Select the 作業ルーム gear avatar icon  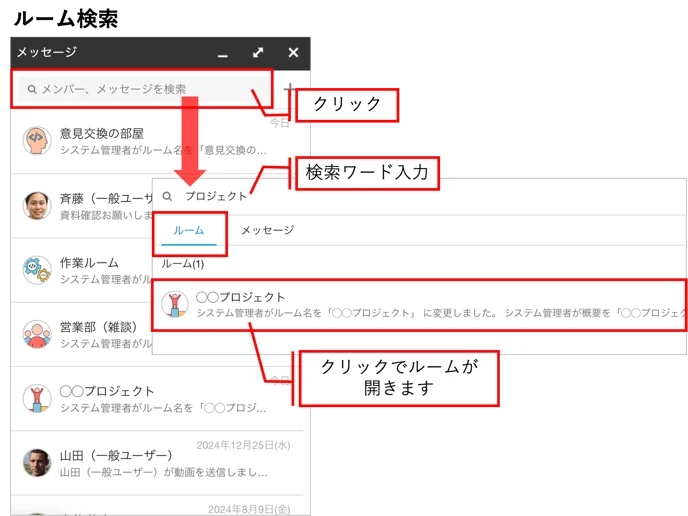click(x=37, y=269)
